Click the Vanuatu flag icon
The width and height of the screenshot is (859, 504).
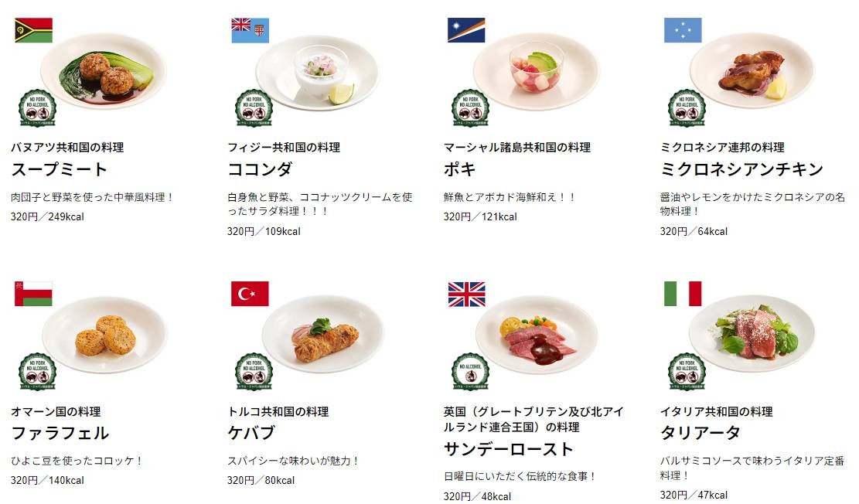(x=33, y=30)
